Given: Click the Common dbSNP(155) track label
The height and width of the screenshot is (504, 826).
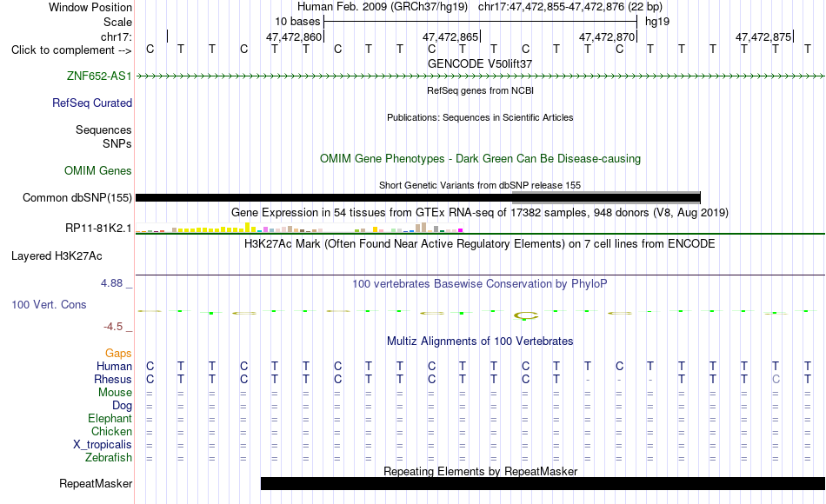Looking at the screenshot, I should [77, 197].
